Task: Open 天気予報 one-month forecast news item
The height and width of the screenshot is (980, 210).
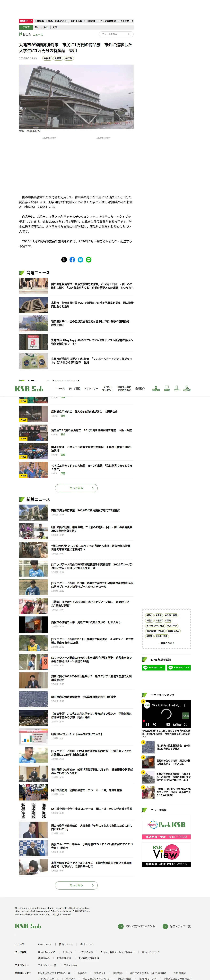Action: coord(76,718)
